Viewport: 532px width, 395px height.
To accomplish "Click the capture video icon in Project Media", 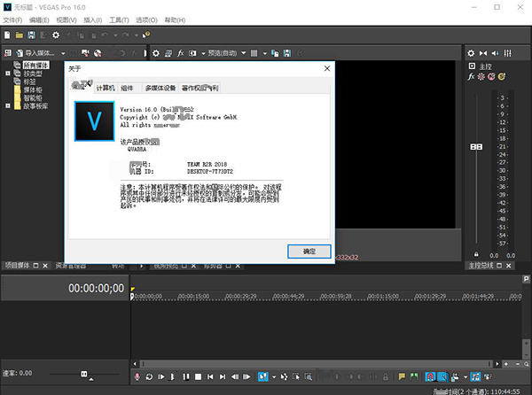I will (85, 53).
